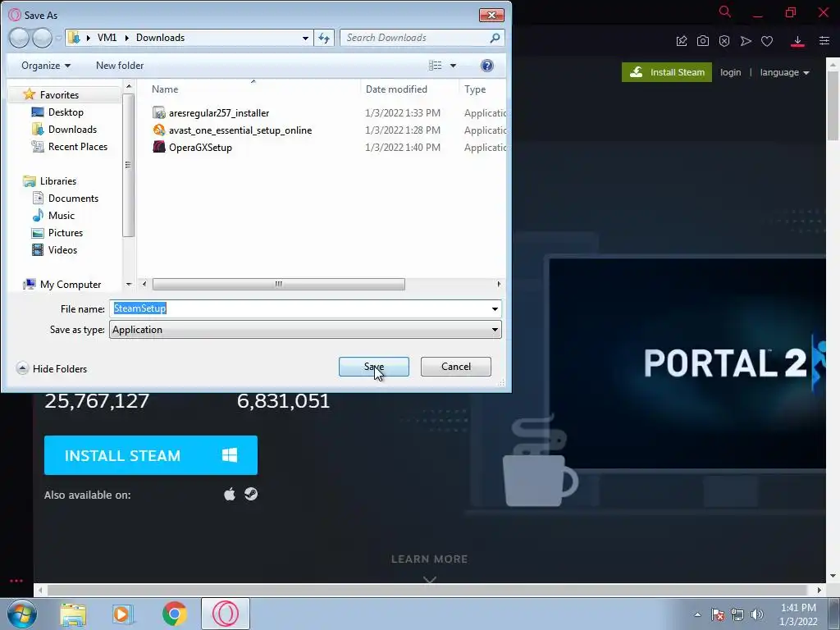Collapse folders with Hide Folders
This screenshot has height=630, width=840.
[x=52, y=368]
